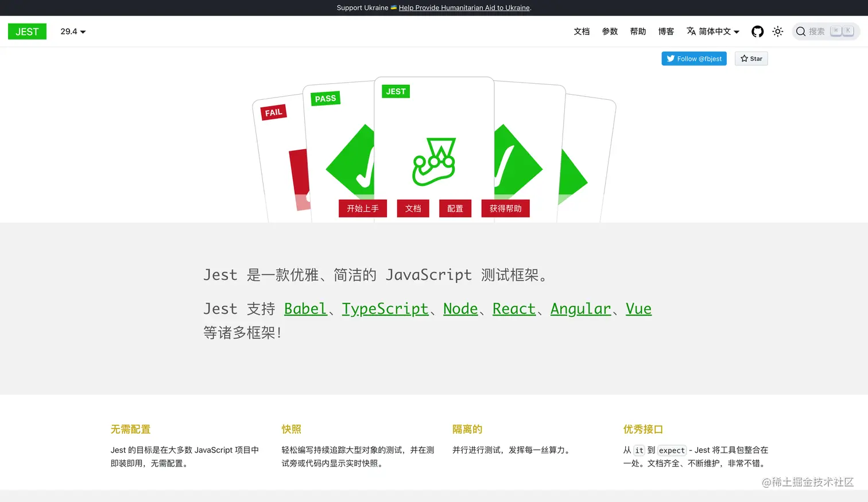Click the 快照 heading

(292, 429)
